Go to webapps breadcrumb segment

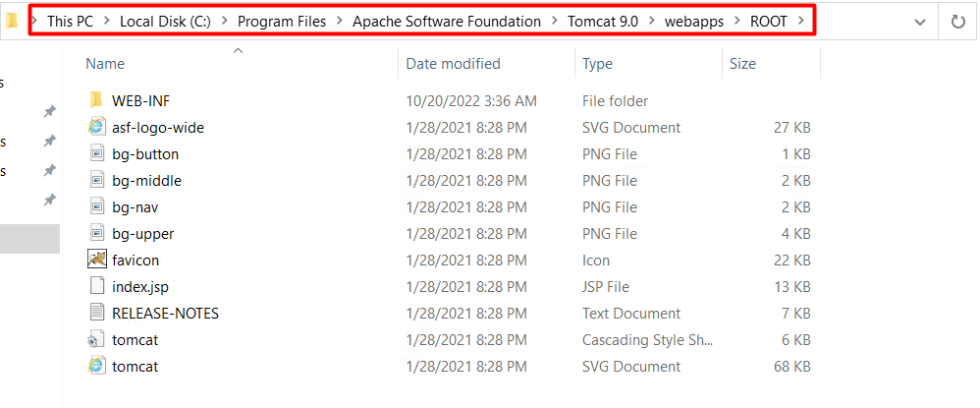[x=694, y=22]
